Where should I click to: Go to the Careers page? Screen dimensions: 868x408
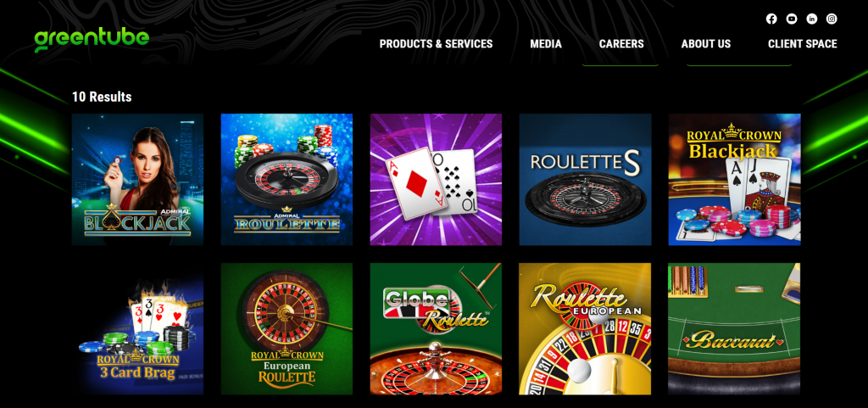pos(621,44)
